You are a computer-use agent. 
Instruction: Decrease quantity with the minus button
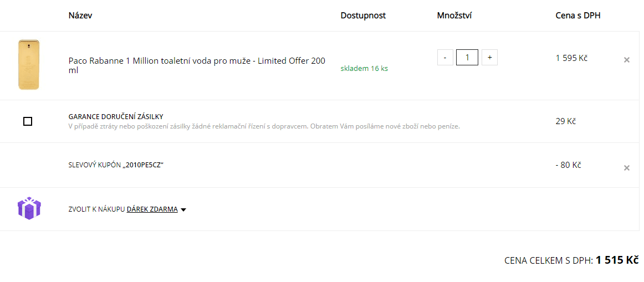pyautogui.click(x=445, y=58)
